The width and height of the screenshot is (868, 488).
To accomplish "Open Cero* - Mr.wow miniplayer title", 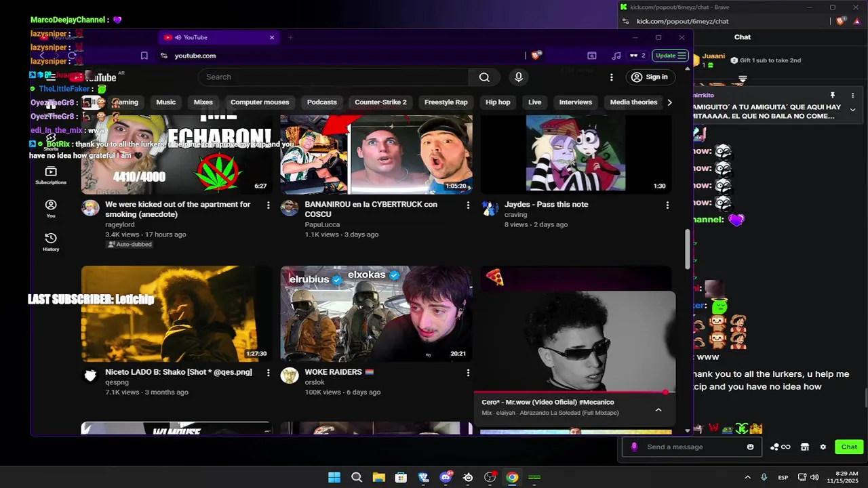I will pos(547,403).
